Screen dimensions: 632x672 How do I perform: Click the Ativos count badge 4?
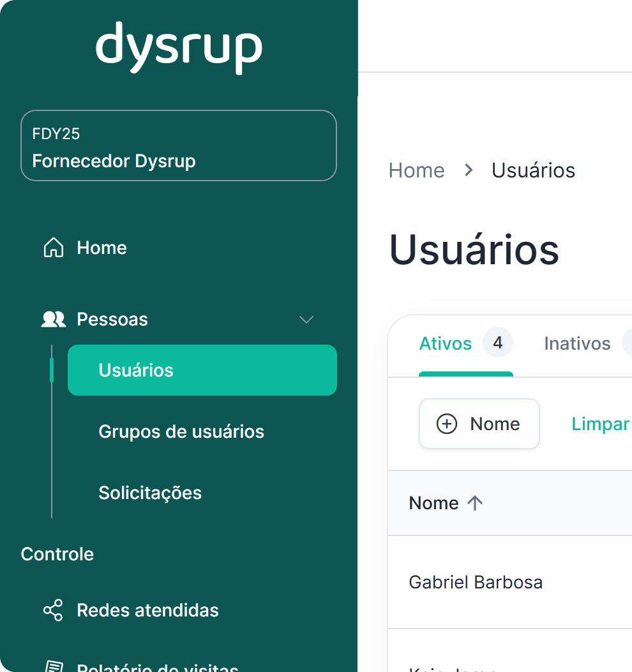coord(498,343)
